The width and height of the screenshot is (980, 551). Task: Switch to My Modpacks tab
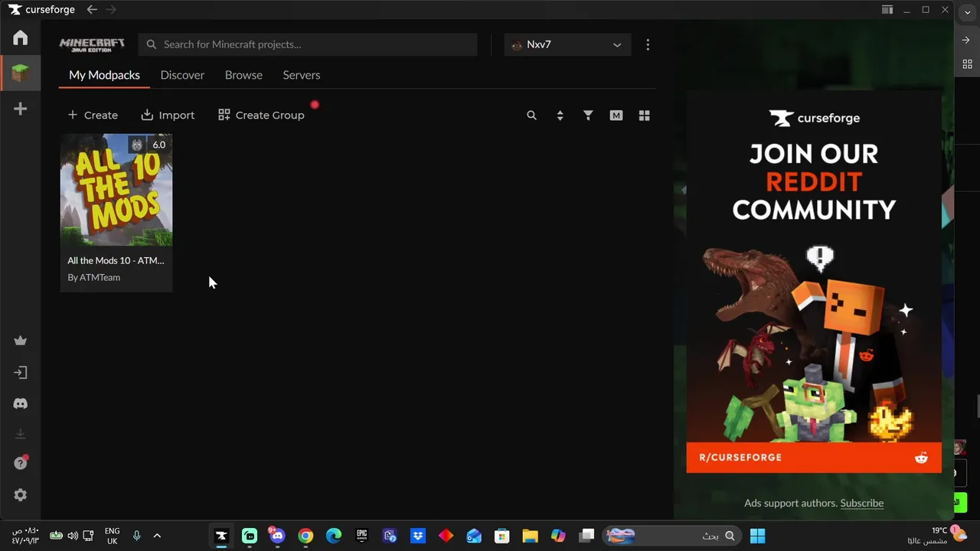point(104,75)
